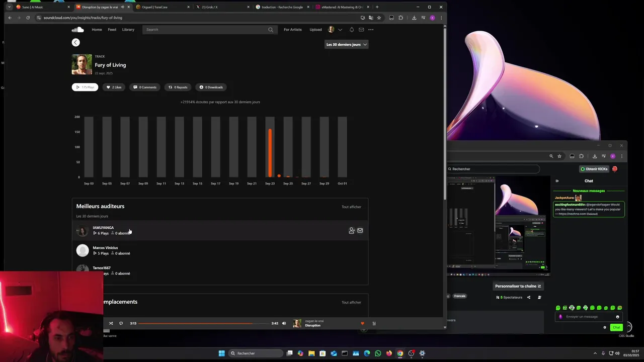Follow listener IAMUYANGA
This screenshot has height=362, width=644.
352,230
